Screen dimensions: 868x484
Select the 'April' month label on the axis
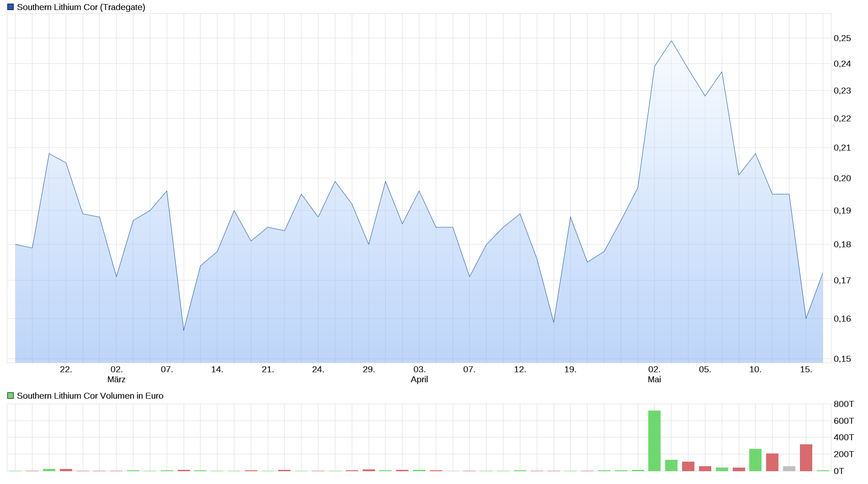click(419, 379)
